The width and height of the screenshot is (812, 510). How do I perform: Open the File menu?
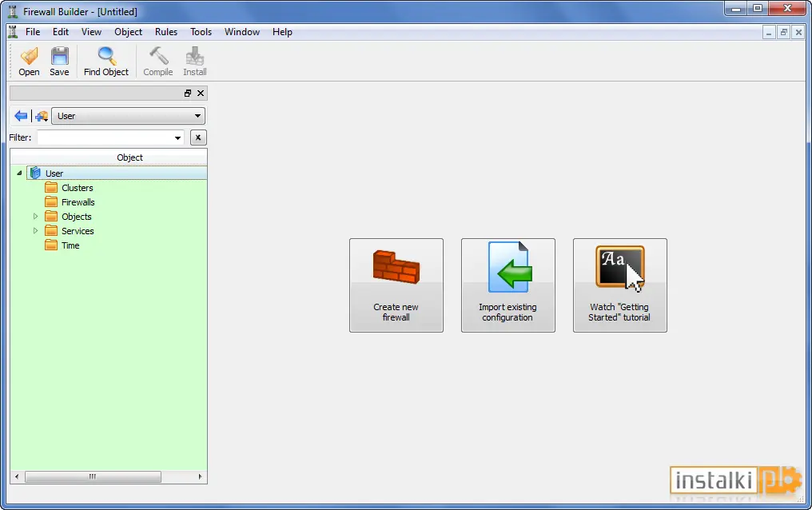pyautogui.click(x=33, y=32)
